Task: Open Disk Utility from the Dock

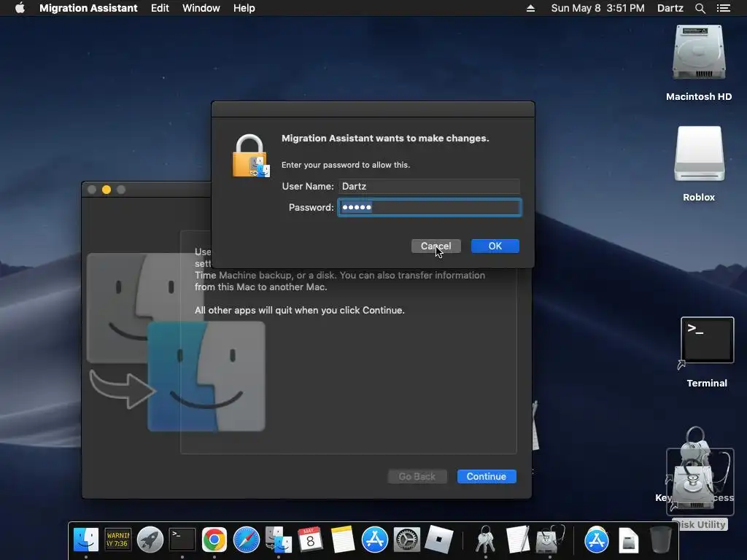Action: [550, 540]
